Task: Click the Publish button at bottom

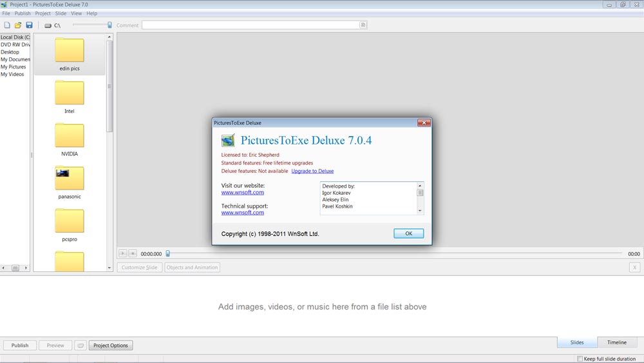Action: click(x=20, y=346)
